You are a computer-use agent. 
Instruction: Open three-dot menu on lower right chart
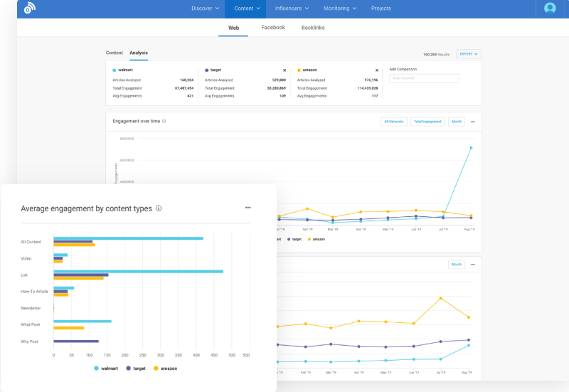pyautogui.click(x=473, y=264)
